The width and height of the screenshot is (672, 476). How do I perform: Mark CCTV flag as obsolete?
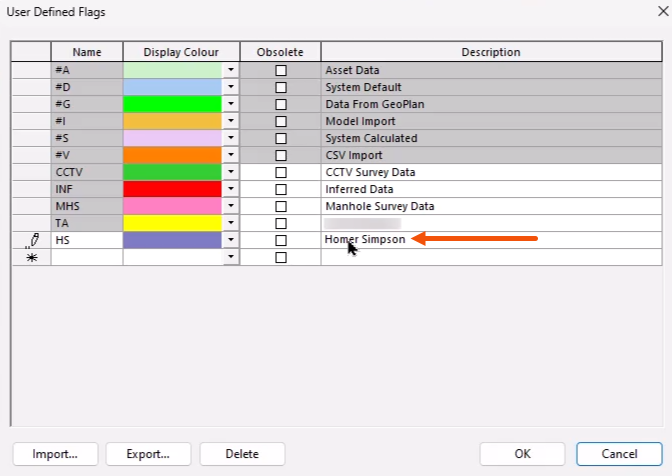click(x=281, y=172)
